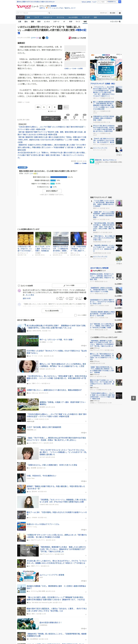Select ランキング in the navigation bar
Image resolution: width=138 pixels, height=644 pixels.
pos(86,17)
